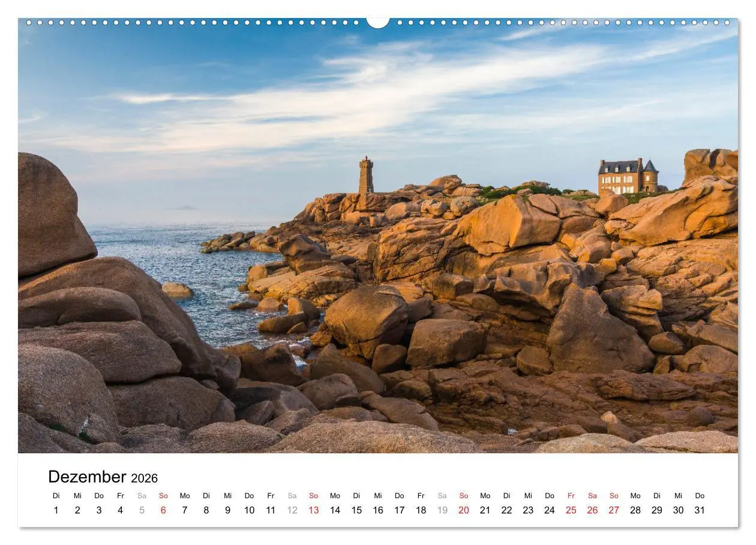
Task: Select the date 20 in red
Action: coord(463,510)
